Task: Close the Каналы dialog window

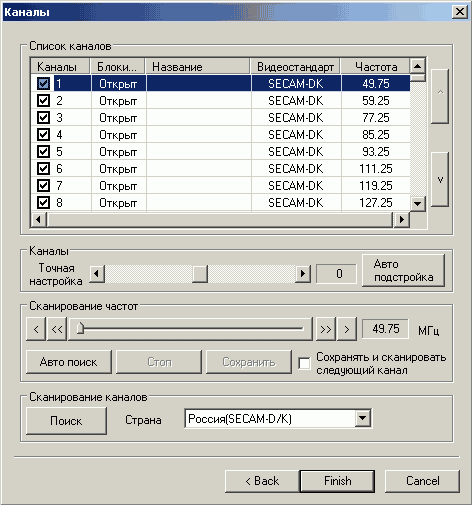Action: (459, 12)
